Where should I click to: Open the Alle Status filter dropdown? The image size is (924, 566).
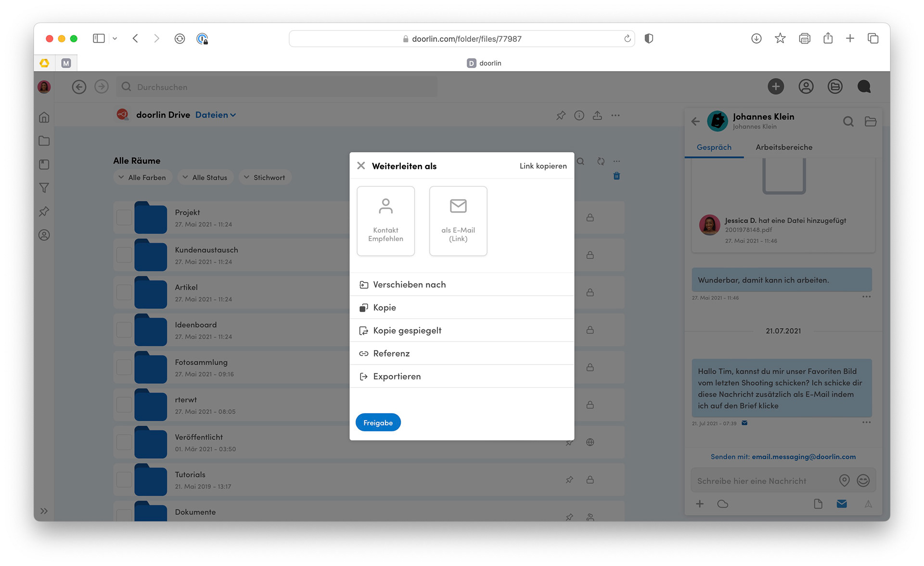coord(205,177)
